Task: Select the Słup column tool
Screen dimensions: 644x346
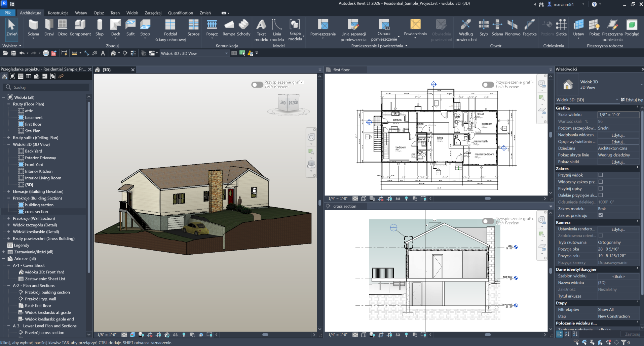Action: pyautogui.click(x=100, y=28)
